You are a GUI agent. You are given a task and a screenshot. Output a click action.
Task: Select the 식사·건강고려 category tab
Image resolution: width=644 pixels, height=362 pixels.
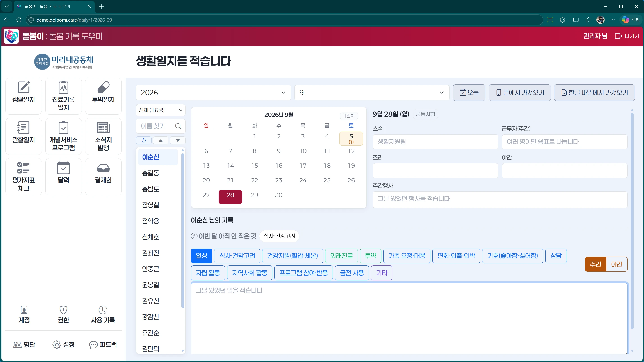[237, 256]
